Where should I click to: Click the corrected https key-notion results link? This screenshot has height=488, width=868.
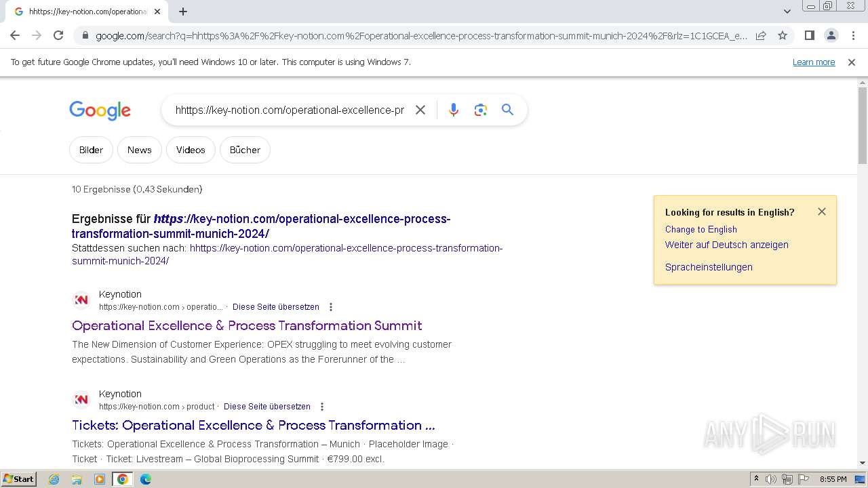261,226
